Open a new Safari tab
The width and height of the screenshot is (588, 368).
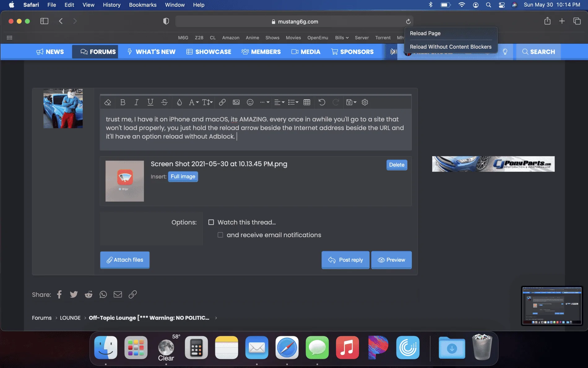(x=562, y=21)
